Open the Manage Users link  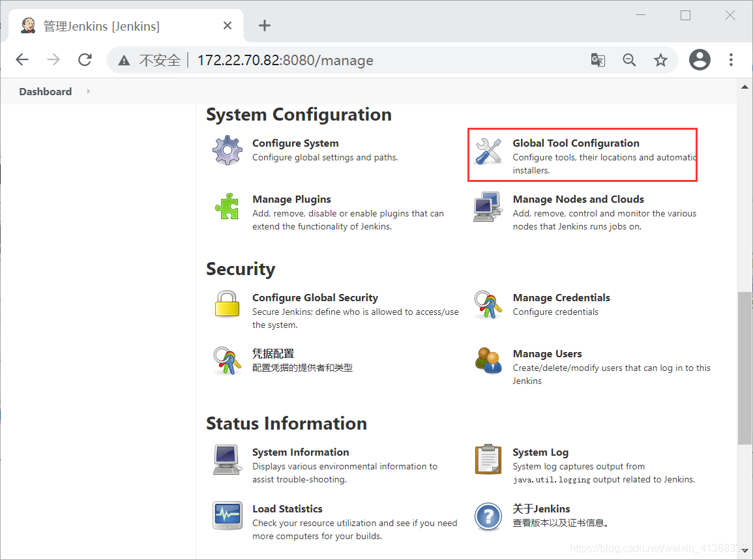(548, 354)
